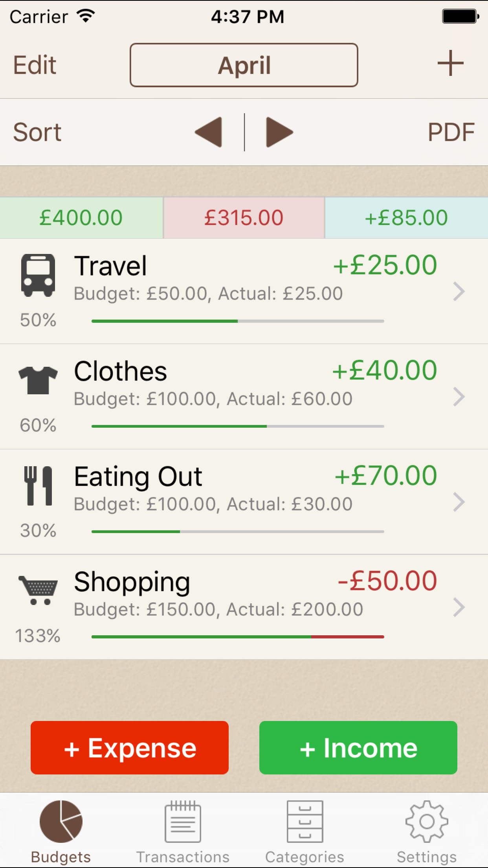Tap the Shopping 133% progress bar

point(238,637)
